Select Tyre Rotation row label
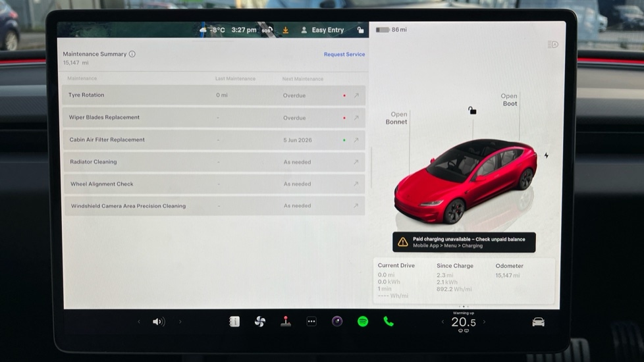644x362 pixels. tap(86, 95)
